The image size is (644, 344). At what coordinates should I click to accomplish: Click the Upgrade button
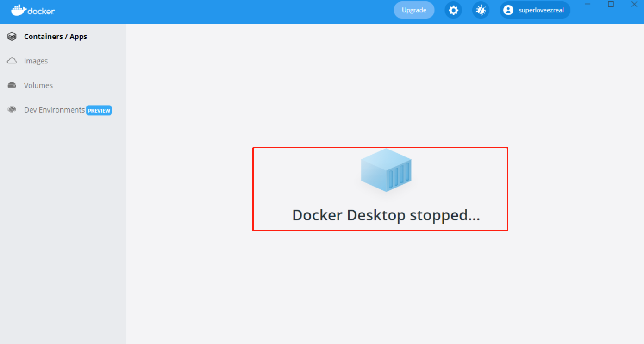[x=413, y=10]
